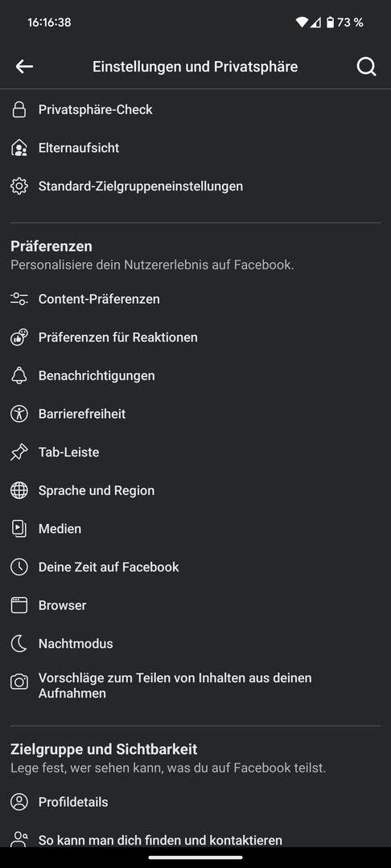This screenshot has width=391, height=868.
Task: Tap the lock icon for Privatsphäre-Check
Action: click(x=19, y=109)
